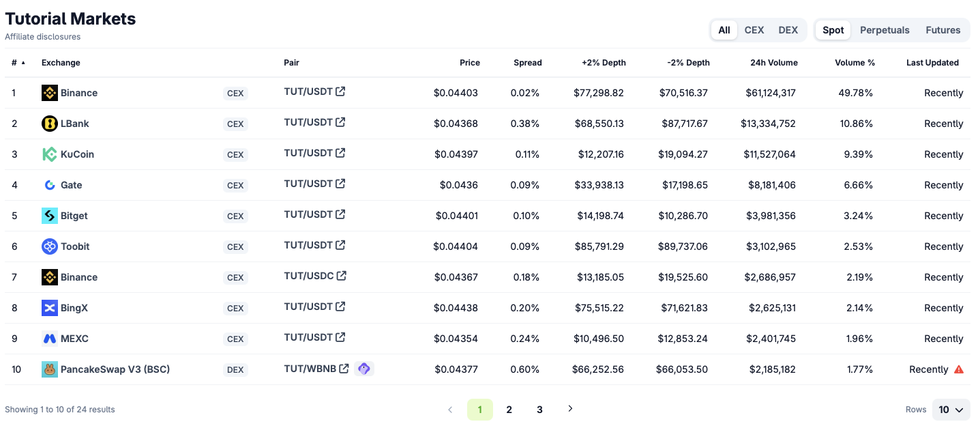Open the Affiliate disclosures link

tap(43, 37)
